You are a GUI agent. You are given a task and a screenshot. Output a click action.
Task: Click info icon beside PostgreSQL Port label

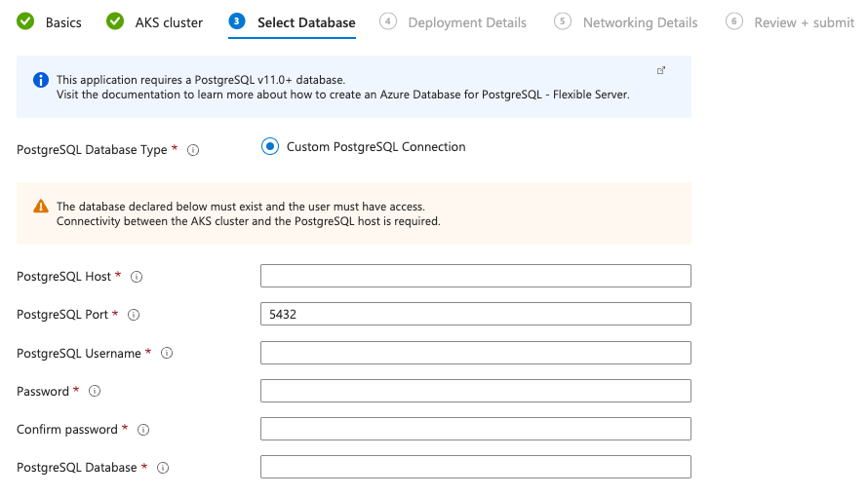pyautogui.click(x=134, y=315)
